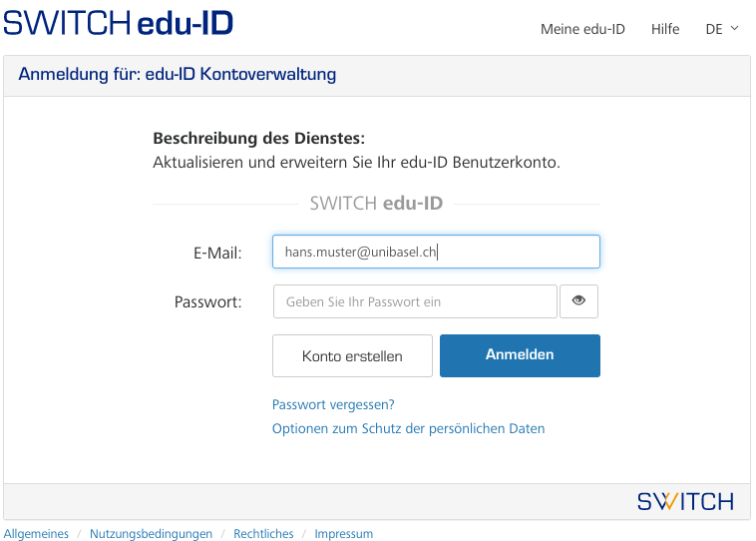The image size is (756, 541).
Task: Open the Nutzungsbedingungen footer link
Action: click(151, 534)
